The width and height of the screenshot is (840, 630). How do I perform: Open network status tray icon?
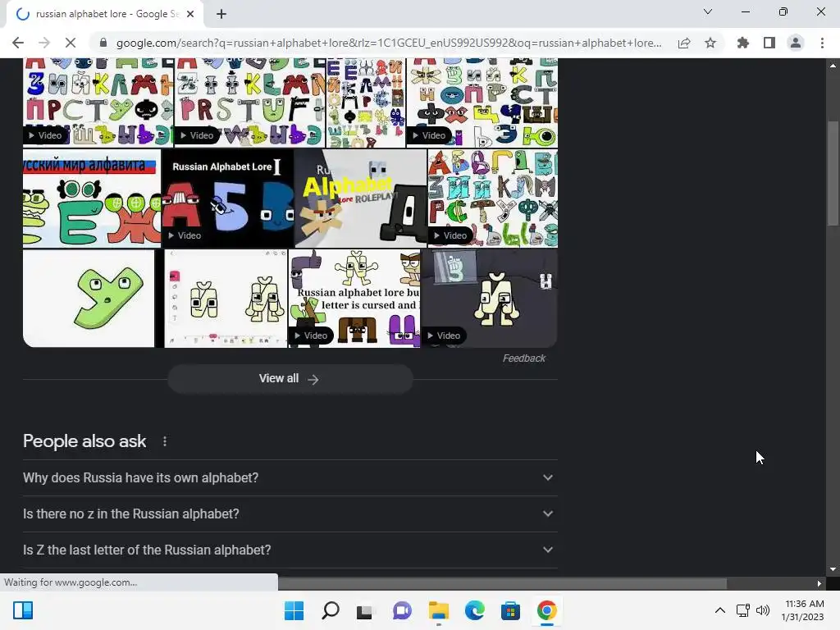(742, 610)
